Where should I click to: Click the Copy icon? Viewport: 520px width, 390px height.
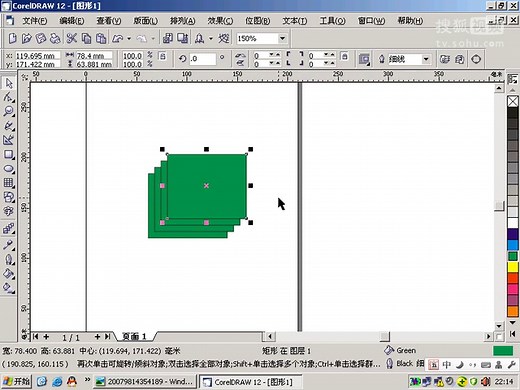pyautogui.click(x=86, y=38)
